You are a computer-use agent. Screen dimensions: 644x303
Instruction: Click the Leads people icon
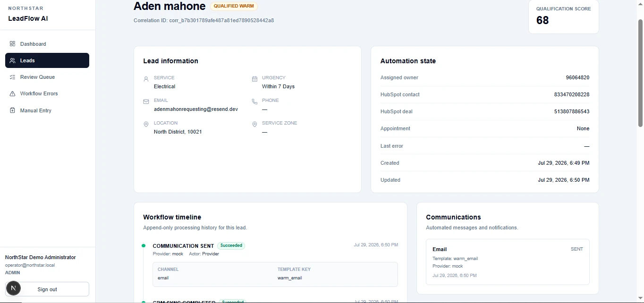click(13, 60)
